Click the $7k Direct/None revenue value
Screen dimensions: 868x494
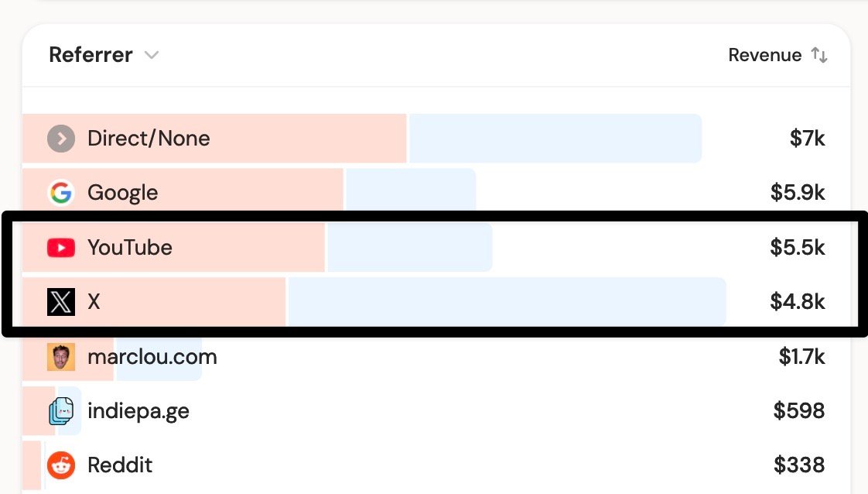coord(807,139)
